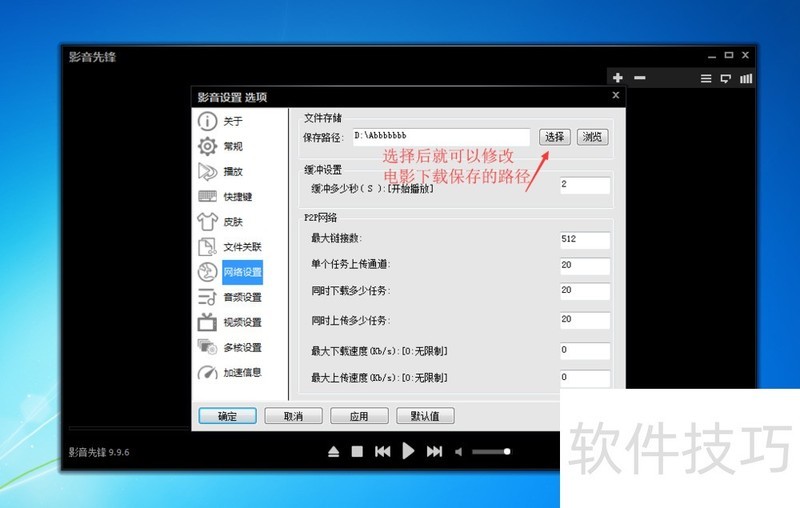Toggle the screen display icon in player
Screen dimensions: 800x508
click(726, 79)
